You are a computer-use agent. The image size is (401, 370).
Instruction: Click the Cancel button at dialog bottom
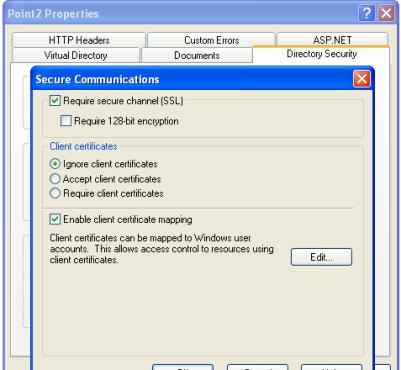[x=257, y=367]
